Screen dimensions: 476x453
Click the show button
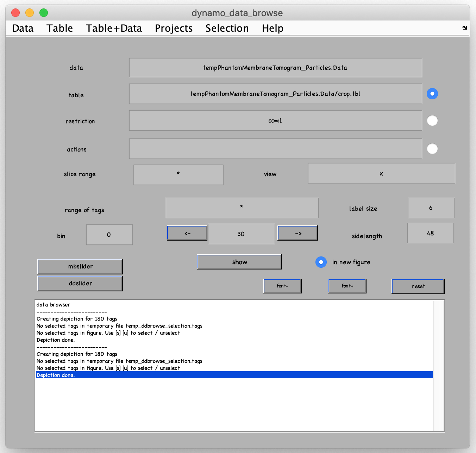[239, 262]
